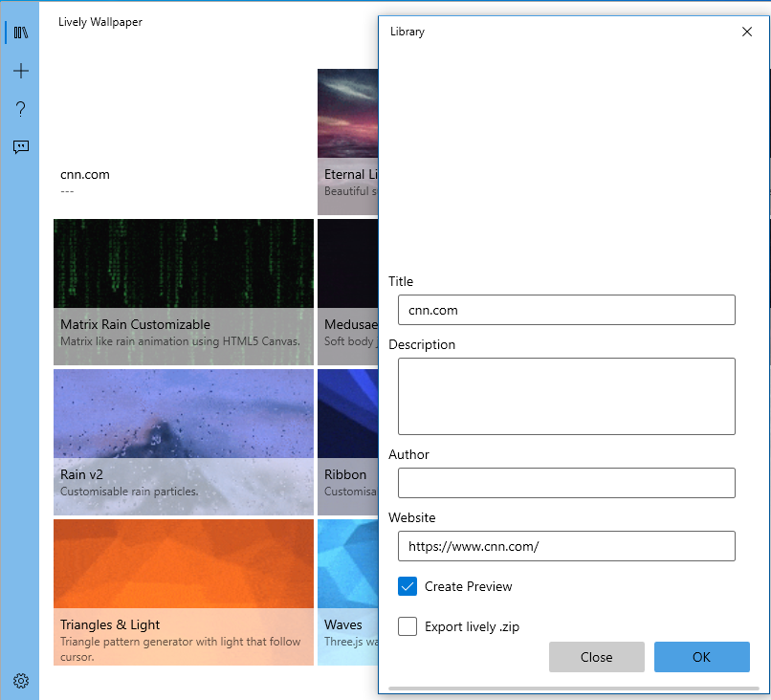This screenshot has width=771, height=700.
Task: Enable the Export lively .zip checkbox
Action: (x=408, y=626)
